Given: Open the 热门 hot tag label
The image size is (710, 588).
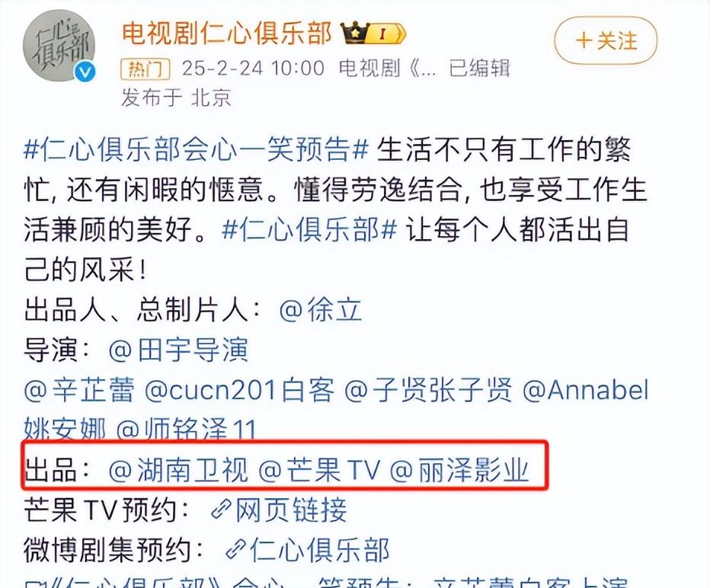Looking at the screenshot, I should click(145, 69).
